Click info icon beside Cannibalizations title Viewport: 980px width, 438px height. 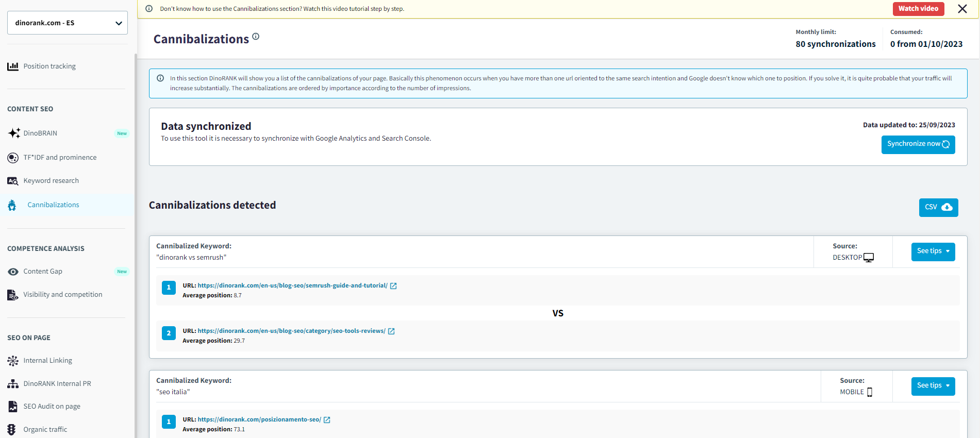(256, 37)
